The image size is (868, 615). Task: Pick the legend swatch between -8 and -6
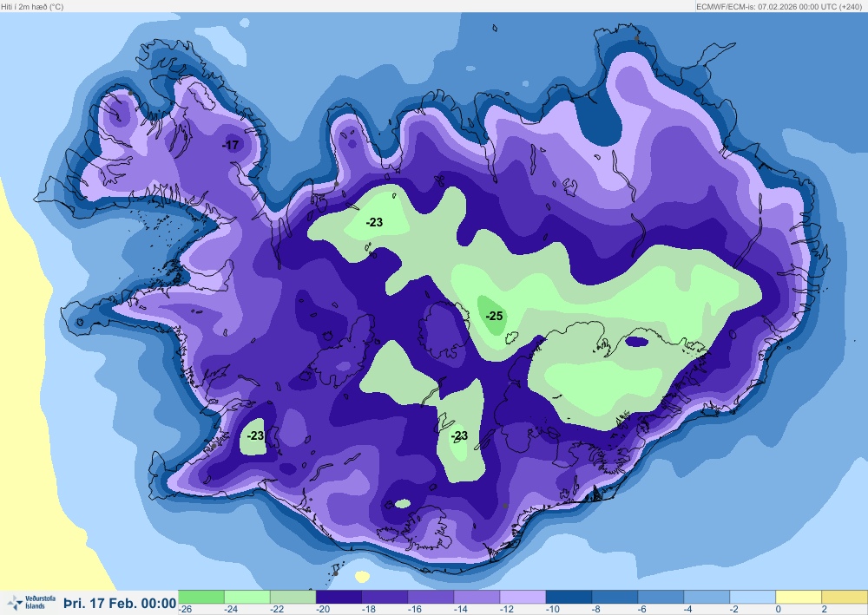615,597
